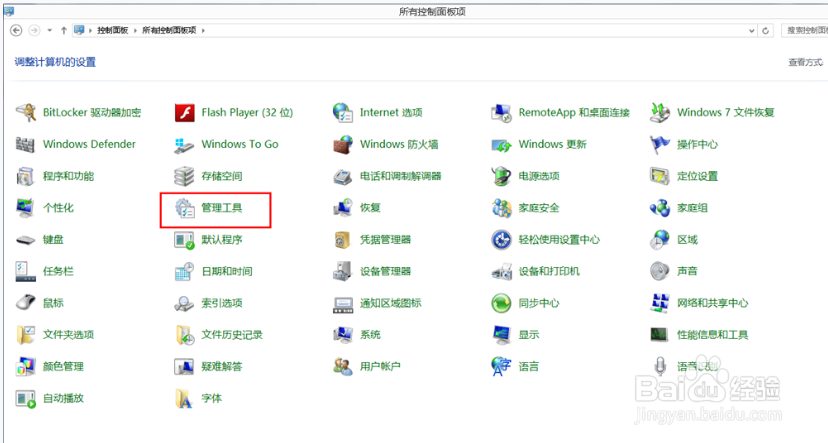This screenshot has width=828, height=443.
Task: Open the 电话和调制解调器 icon
Action: [x=343, y=176]
